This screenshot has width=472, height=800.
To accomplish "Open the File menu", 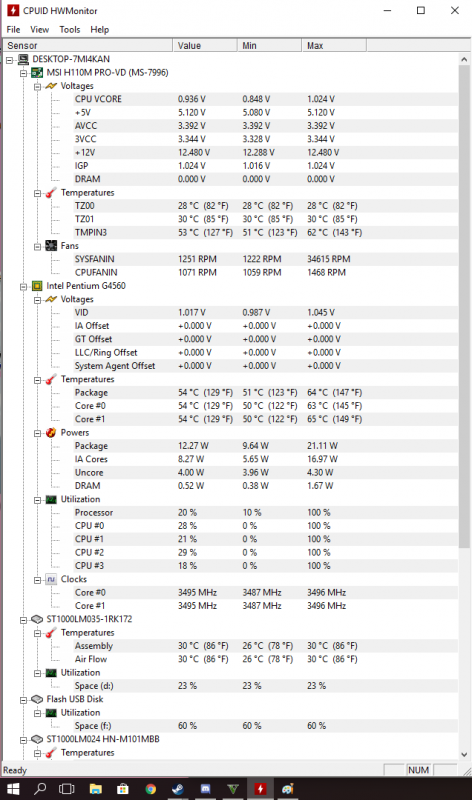I will [13, 30].
